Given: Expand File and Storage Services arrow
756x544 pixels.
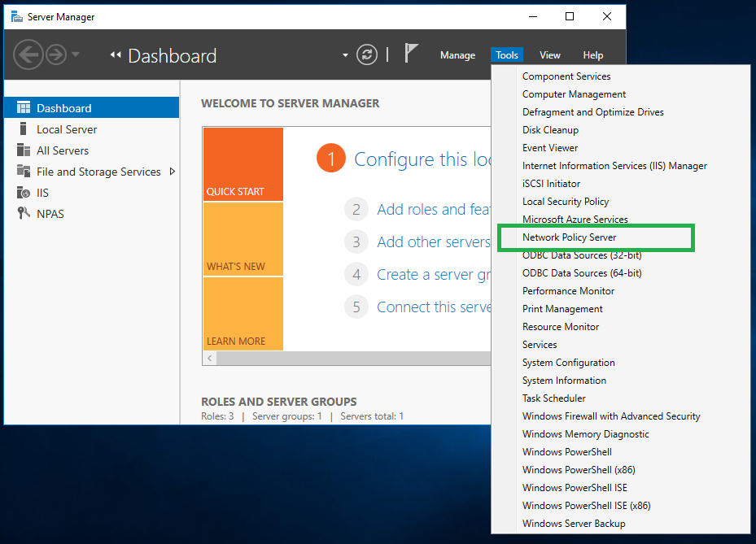Looking at the screenshot, I should [x=172, y=172].
